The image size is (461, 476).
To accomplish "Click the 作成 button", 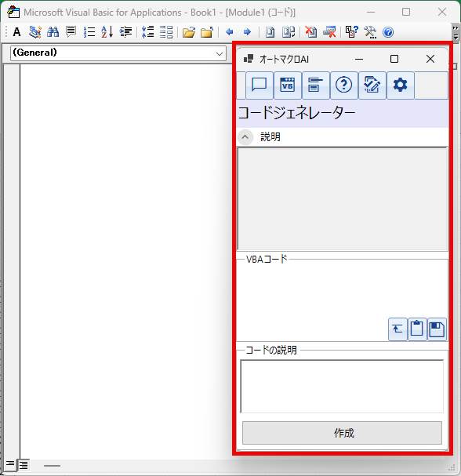I will coord(342,433).
